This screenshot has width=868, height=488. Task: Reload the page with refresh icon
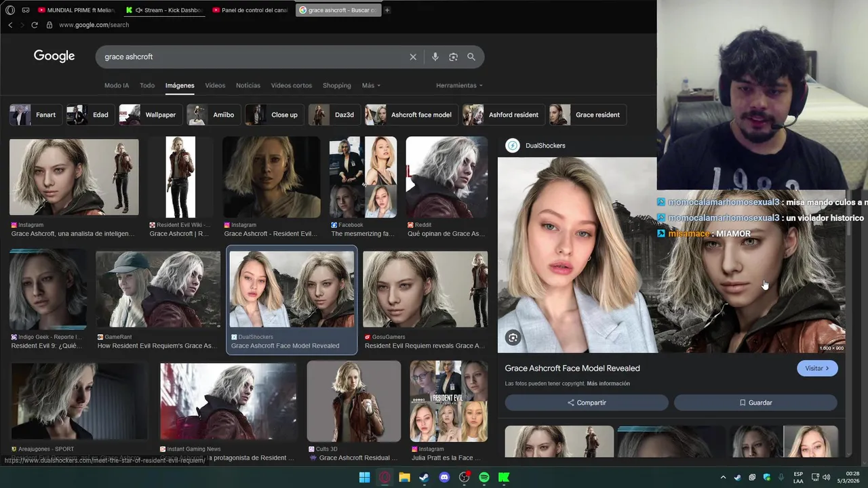tap(35, 25)
